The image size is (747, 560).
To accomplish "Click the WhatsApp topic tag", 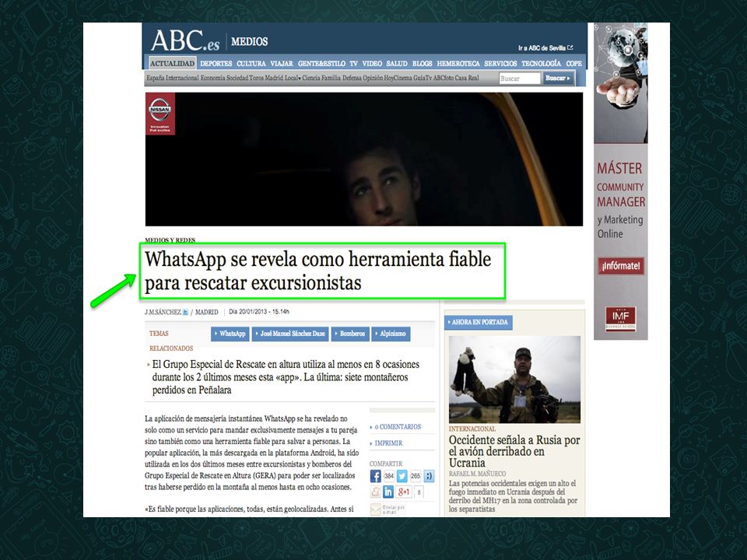I will (x=230, y=334).
